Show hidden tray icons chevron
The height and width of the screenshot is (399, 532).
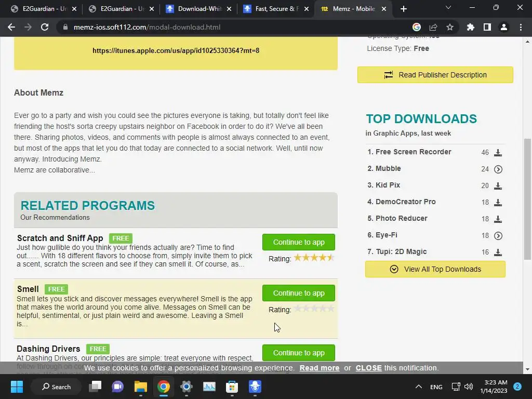tap(419, 387)
